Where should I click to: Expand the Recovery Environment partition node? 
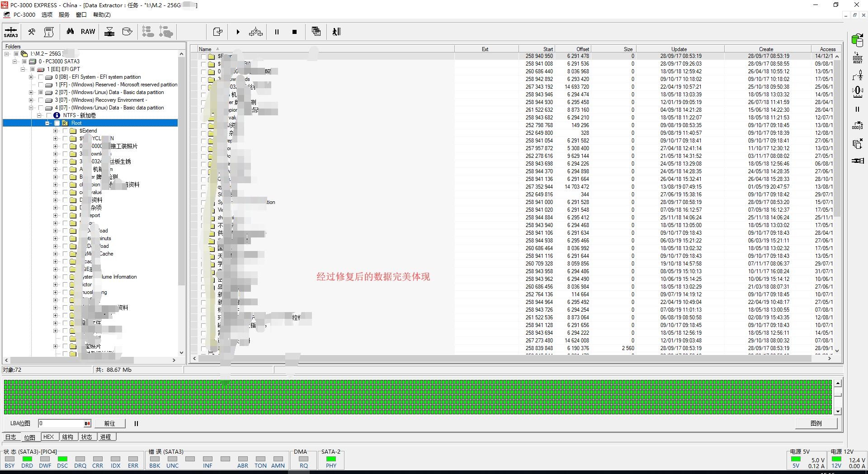[31, 100]
